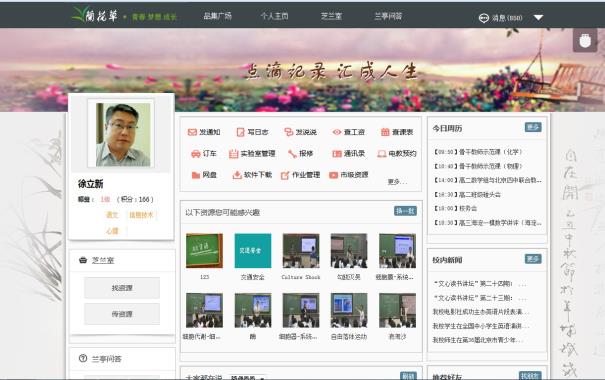Click the 找资源 button
This screenshot has width=605, height=380.
click(x=122, y=288)
